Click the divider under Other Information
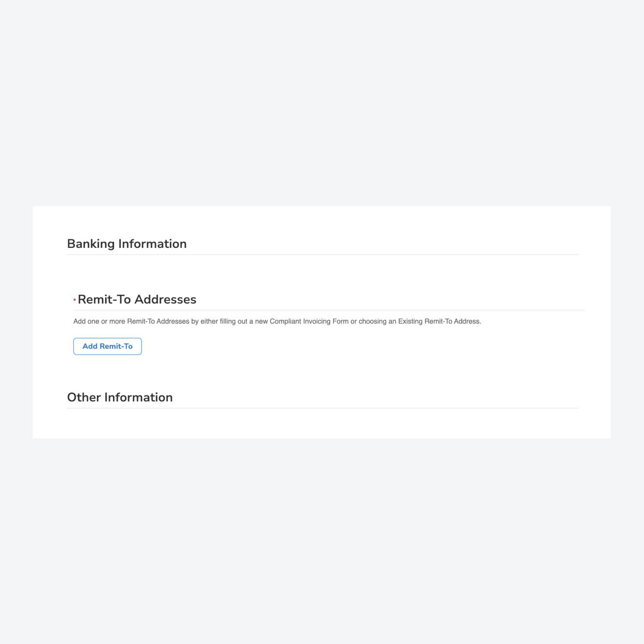The image size is (644, 644). 322,408
